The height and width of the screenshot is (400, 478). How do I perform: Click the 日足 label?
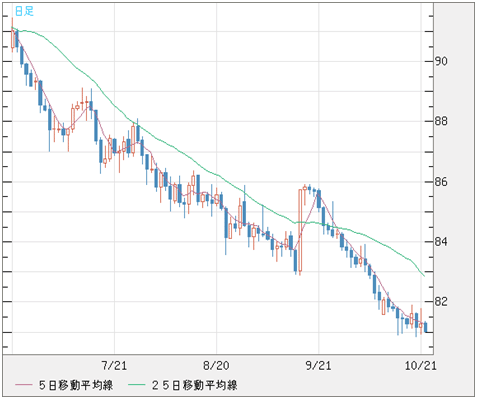tap(24, 11)
